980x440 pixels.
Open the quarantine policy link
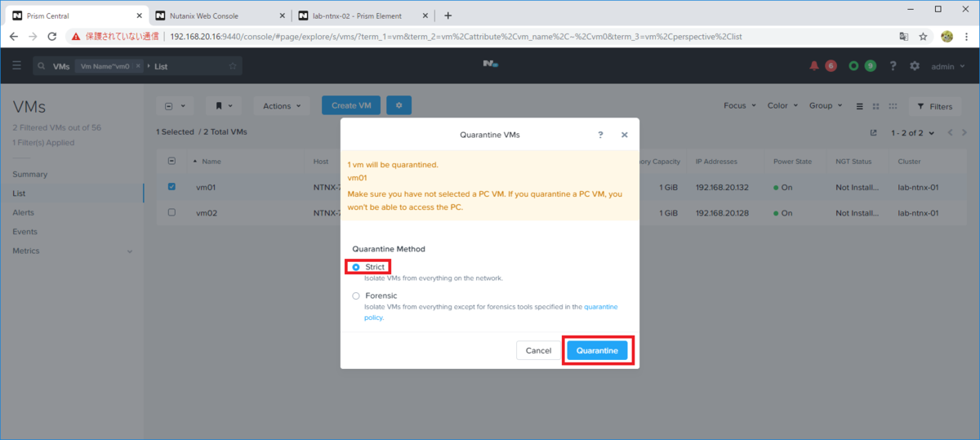point(601,307)
